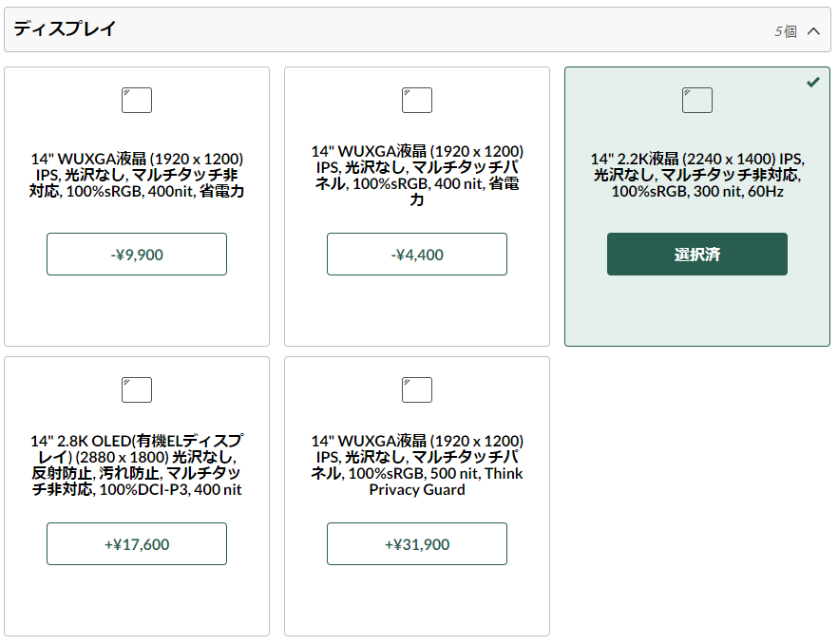
Task: Click the 省電力 400nit non-touch description text
Action: [x=136, y=175]
